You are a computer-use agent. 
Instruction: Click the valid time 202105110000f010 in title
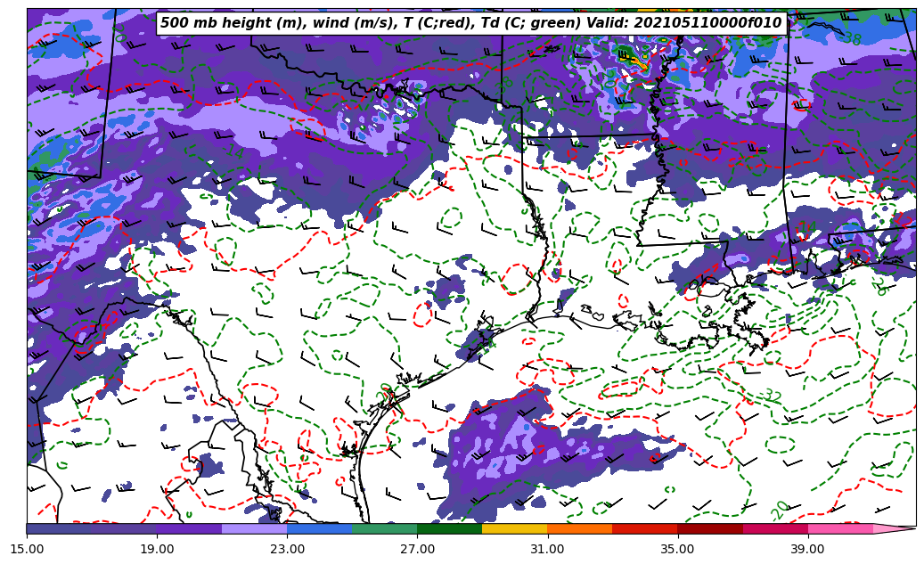708,23
